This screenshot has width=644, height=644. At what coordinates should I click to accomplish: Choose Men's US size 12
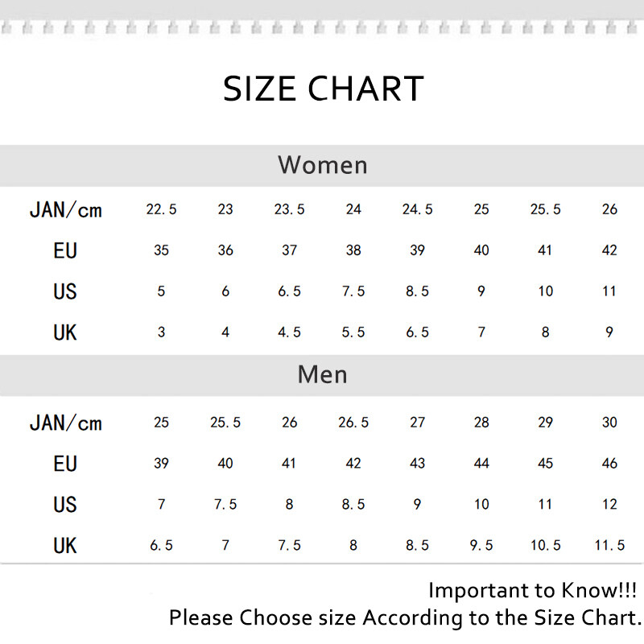[x=609, y=505]
